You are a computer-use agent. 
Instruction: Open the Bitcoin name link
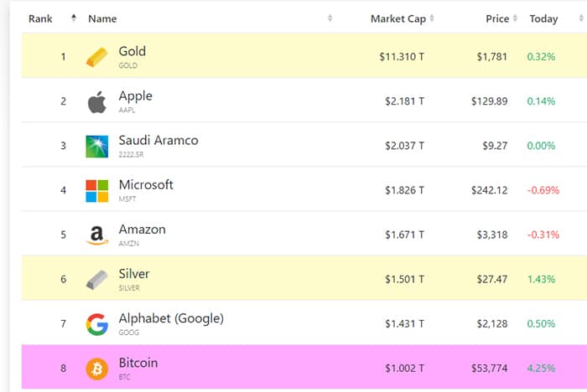click(x=138, y=363)
